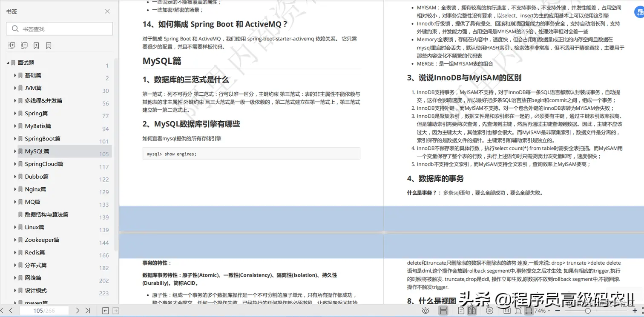Start full-screen presentation mode with the play icon
The image size is (644, 317).
coord(490,311)
